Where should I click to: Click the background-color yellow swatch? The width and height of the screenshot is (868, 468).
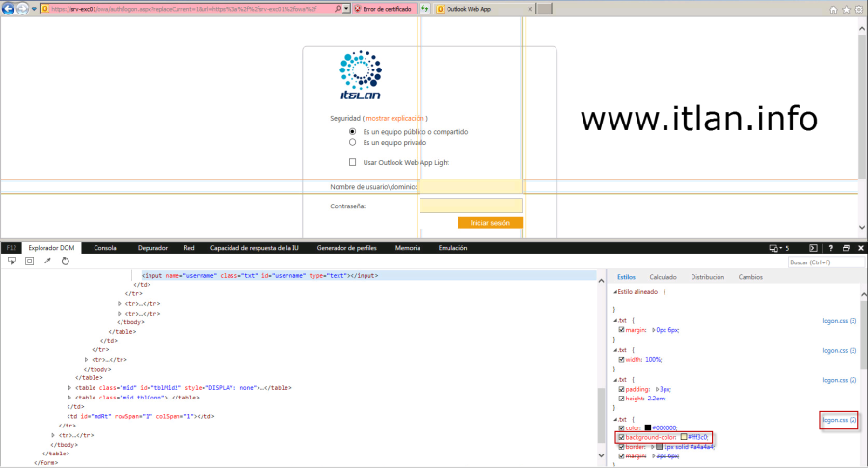pyautogui.click(x=684, y=437)
